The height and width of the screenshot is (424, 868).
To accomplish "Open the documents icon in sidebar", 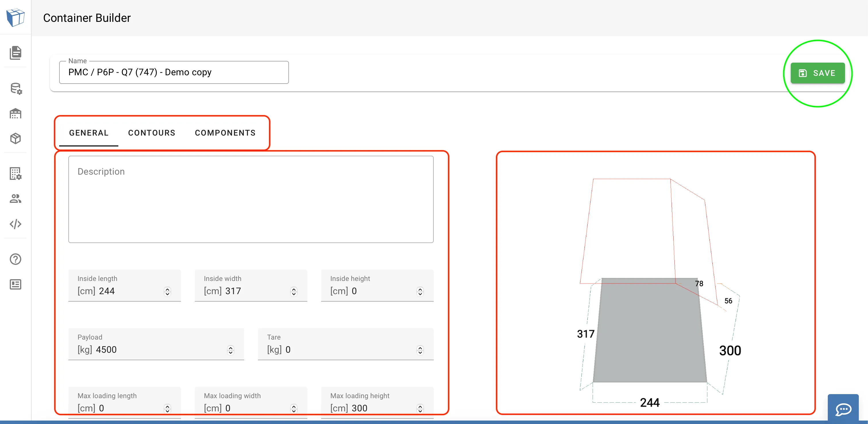I will (x=16, y=53).
